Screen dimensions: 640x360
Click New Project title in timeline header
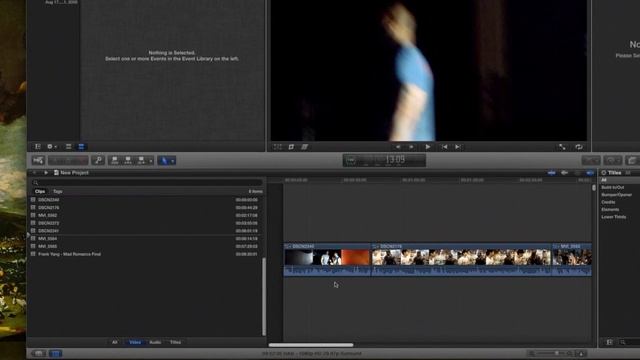[74, 173]
